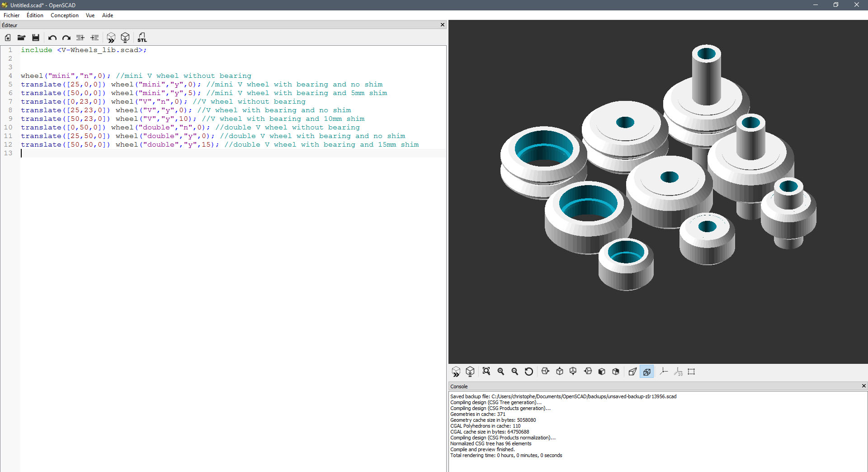Unindent the selected code lines
Screen dimensions: 868x472
click(x=80, y=38)
